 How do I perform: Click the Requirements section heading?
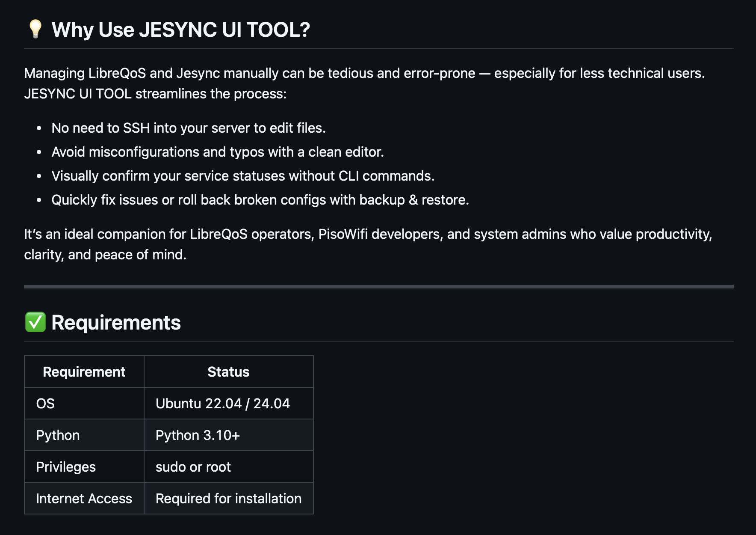tap(116, 322)
